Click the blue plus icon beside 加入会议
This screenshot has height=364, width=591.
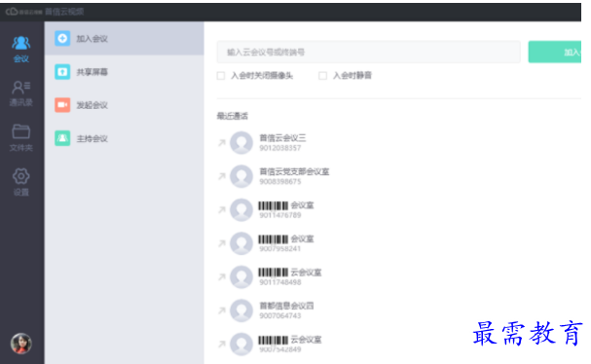62,38
